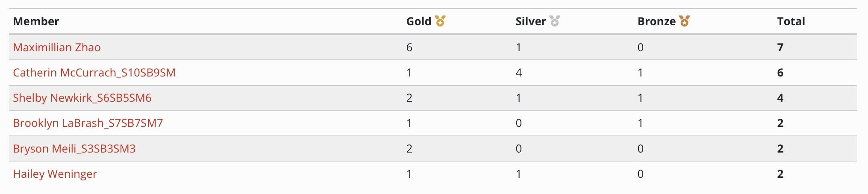Open Maximillian Zhao's profile link
The image size is (868, 194).
[57, 47]
